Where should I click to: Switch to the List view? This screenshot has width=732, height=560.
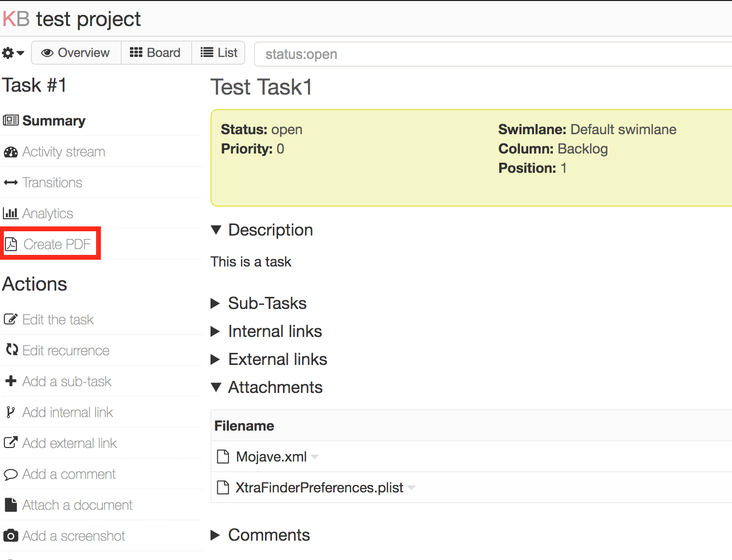tap(218, 53)
